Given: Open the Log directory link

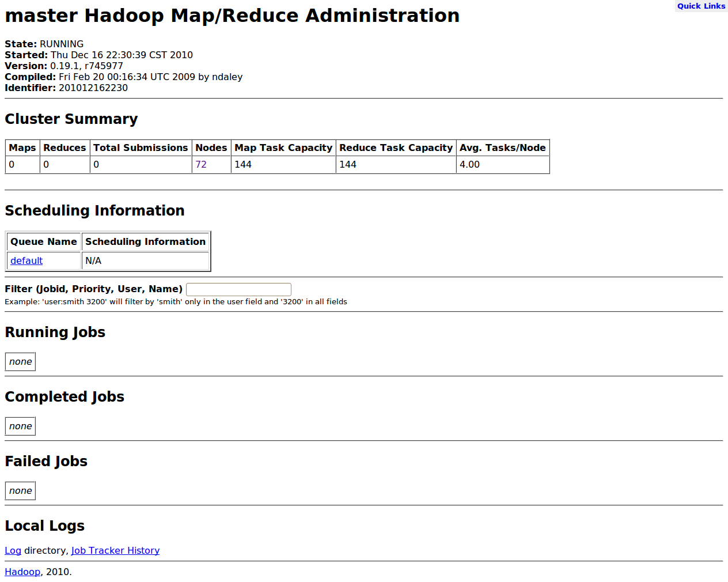Looking at the screenshot, I should [13, 550].
